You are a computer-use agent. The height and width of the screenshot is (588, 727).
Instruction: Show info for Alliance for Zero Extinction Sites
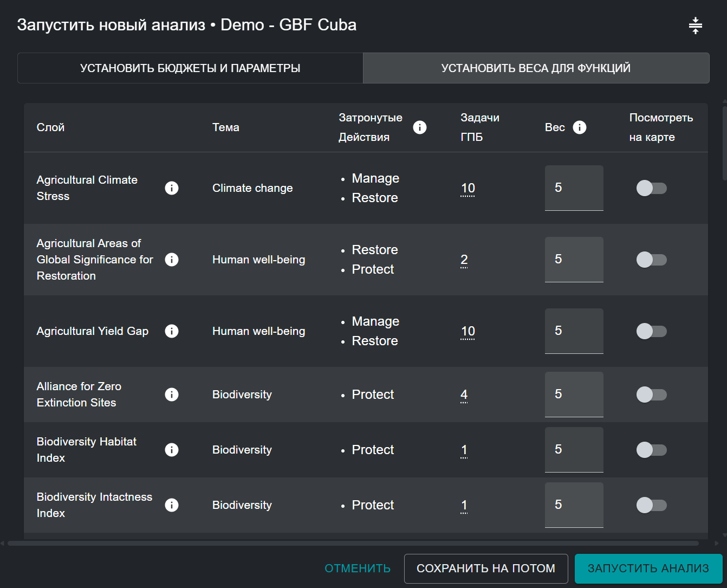tap(172, 395)
